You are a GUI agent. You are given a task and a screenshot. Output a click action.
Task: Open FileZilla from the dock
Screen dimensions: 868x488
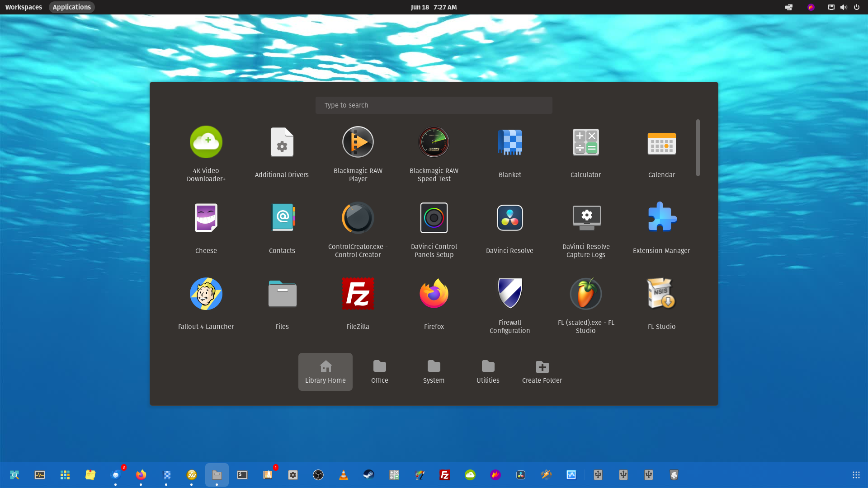point(445,475)
